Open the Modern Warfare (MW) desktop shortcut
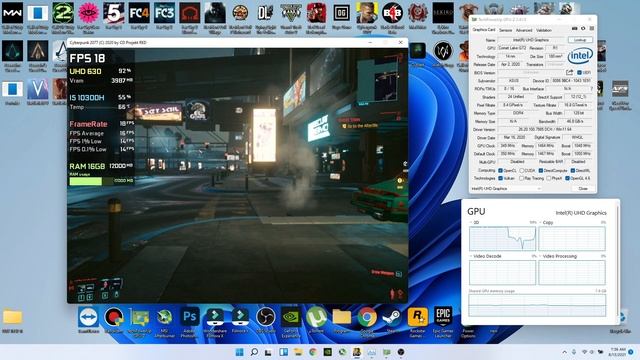 coord(12,13)
